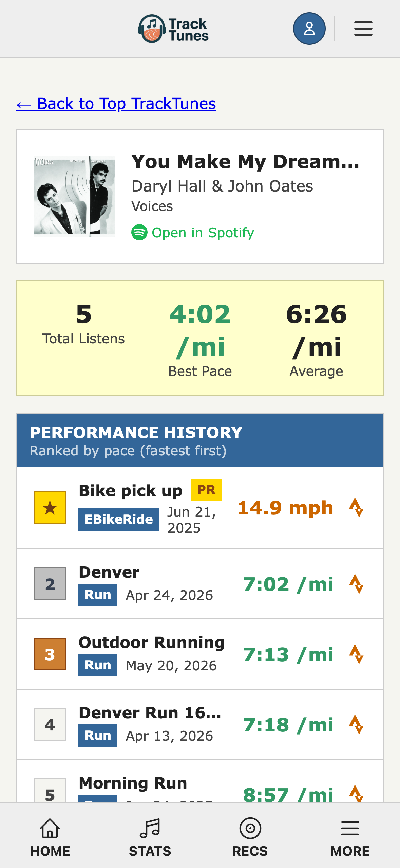
Task: Click the gold star rank badge
Action: coord(50,508)
